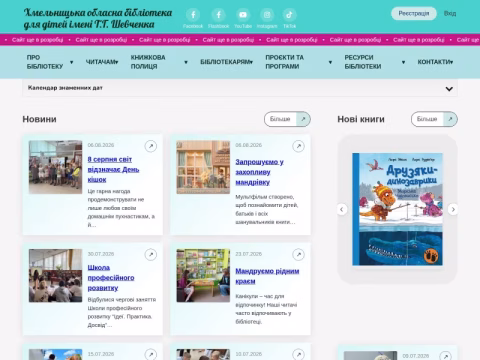Go to homepage via library title logo
Screen dimensions: 480x360
tap(98, 18)
